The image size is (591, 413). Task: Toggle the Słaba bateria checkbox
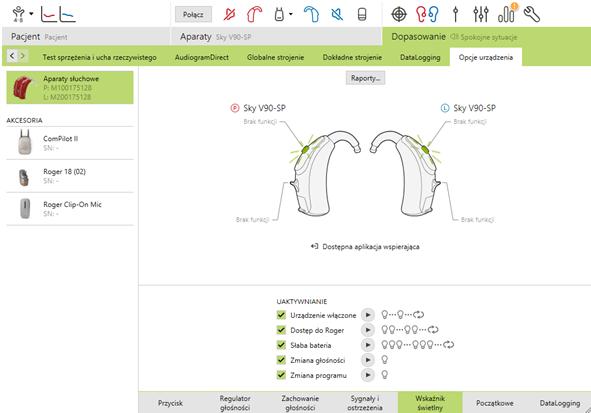click(281, 345)
